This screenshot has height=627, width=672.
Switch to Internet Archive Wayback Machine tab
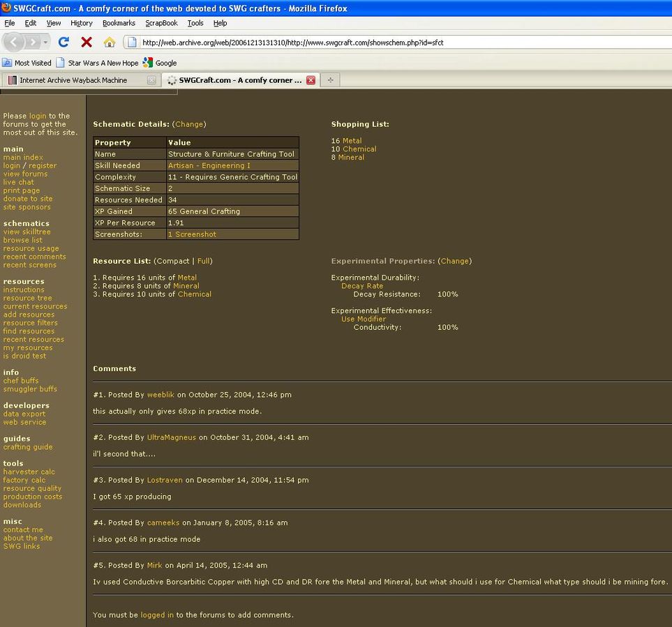pyautogui.click(x=73, y=80)
